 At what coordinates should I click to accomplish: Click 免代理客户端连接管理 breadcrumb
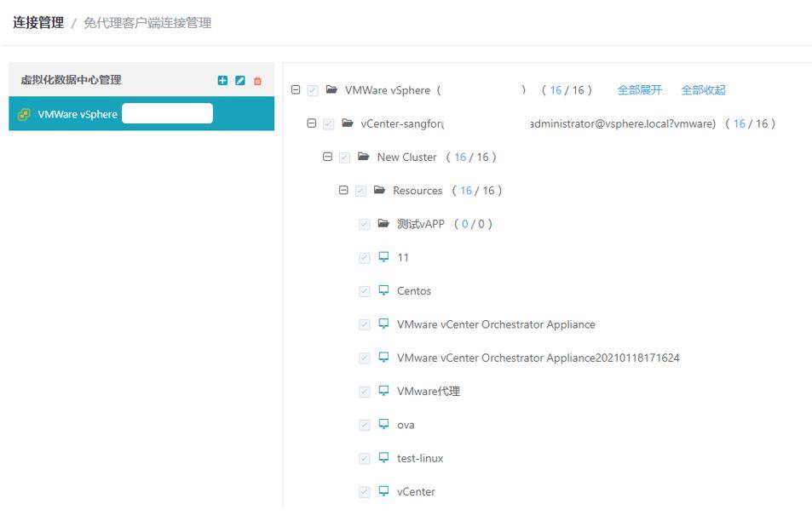[147, 23]
